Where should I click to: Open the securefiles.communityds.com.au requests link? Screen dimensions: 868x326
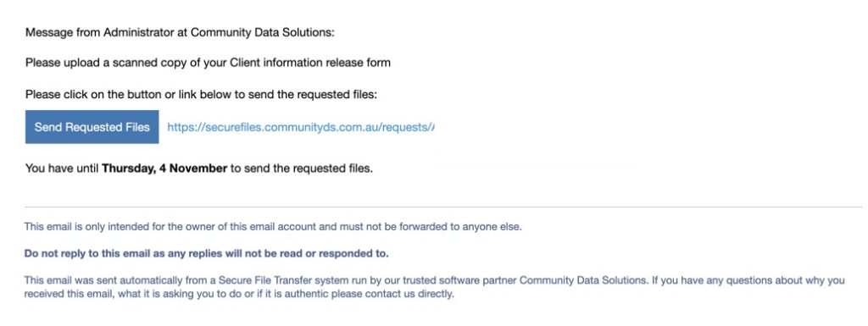(301, 127)
